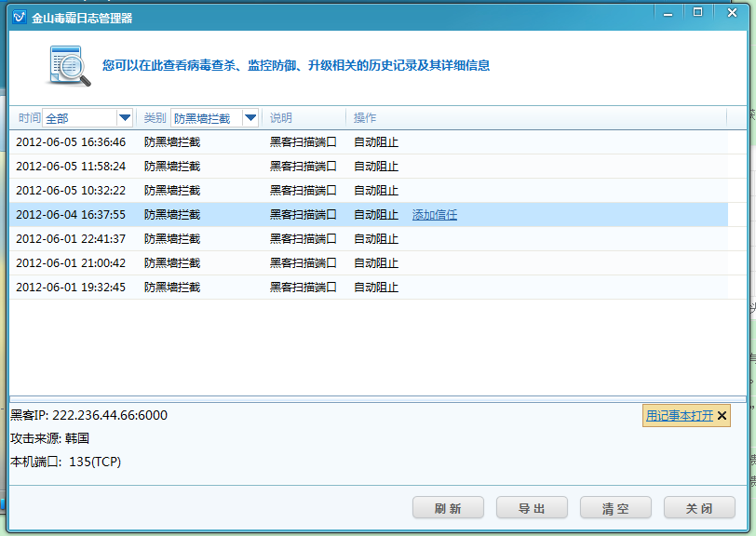Viewport: 756px width, 536px height.
Task: Close the 用记事本打开 notification with X
Action: coord(722,416)
